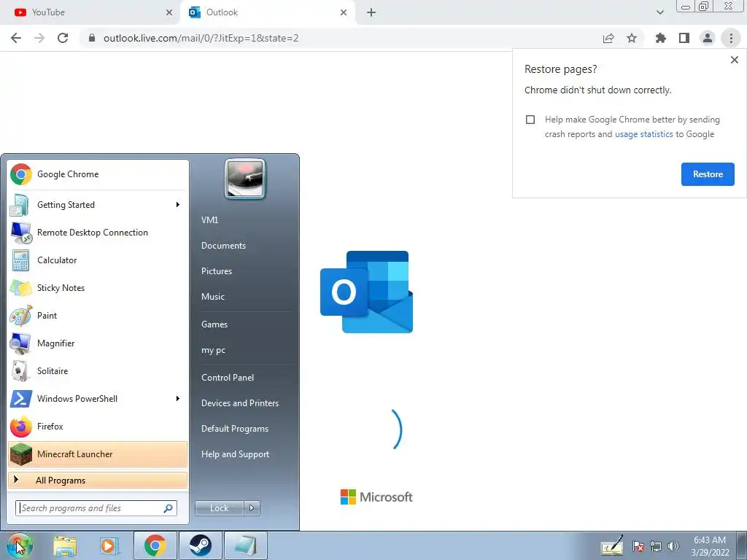747x560 pixels.
Task: Open the media player taskbar icon
Action: coord(109,545)
